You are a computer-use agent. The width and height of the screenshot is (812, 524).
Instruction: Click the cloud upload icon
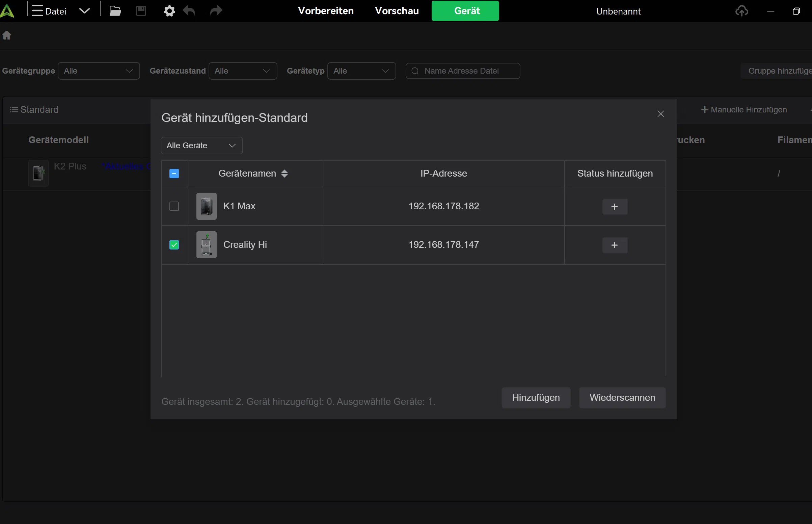tap(741, 11)
